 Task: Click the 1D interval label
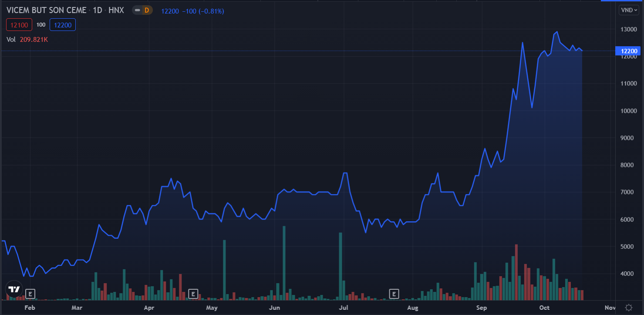tap(98, 10)
